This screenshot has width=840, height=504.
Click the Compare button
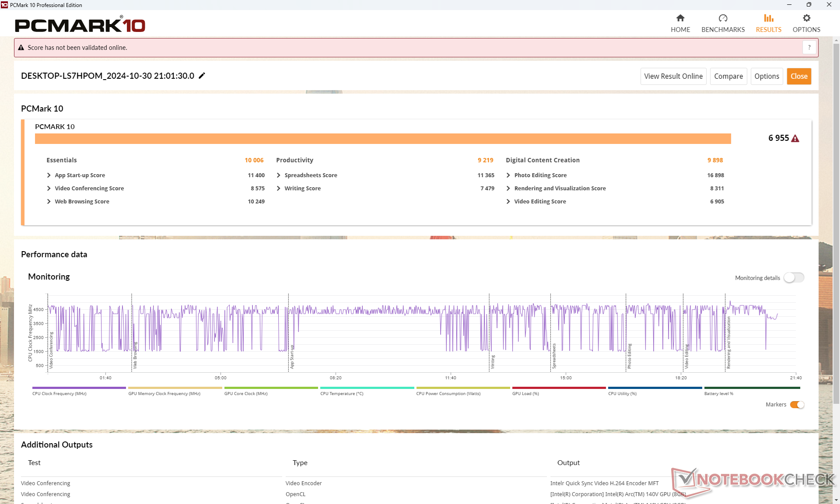coord(728,76)
